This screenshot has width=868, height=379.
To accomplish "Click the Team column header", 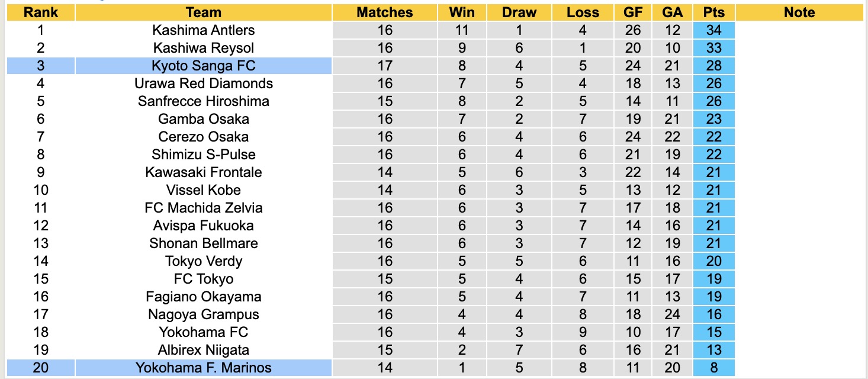I will point(203,12).
